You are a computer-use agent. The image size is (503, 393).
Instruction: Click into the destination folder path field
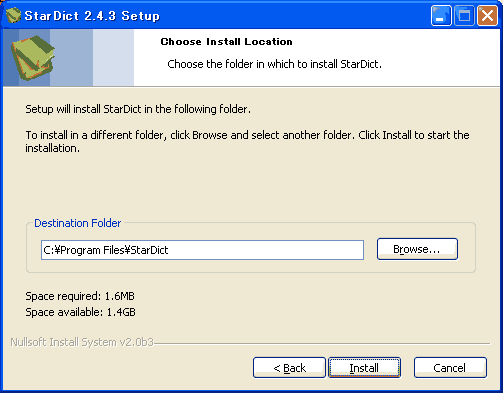pos(202,250)
